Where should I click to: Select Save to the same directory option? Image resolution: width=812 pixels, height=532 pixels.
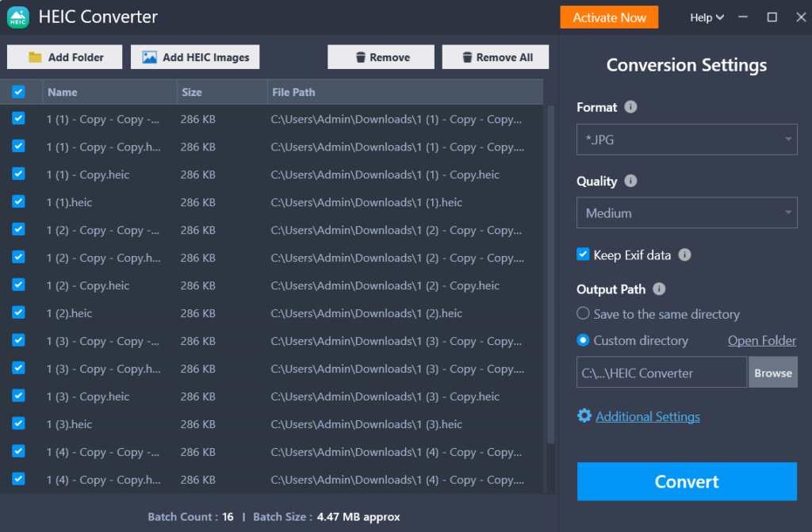pyautogui.click(x=584, y=314)
